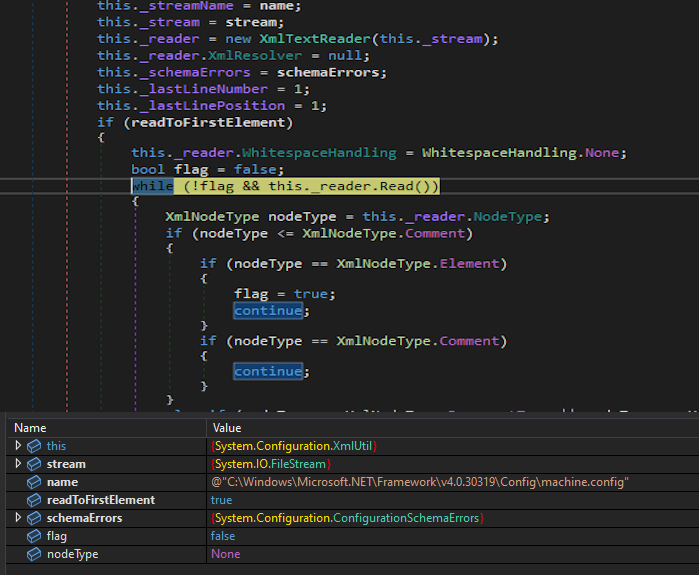Select the machine.config path value
This screenshot has width=699, height=575.
[x=419, y=482]
